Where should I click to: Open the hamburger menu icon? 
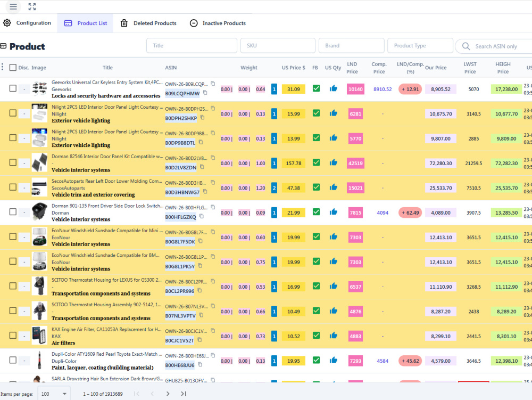pos(13,6)
